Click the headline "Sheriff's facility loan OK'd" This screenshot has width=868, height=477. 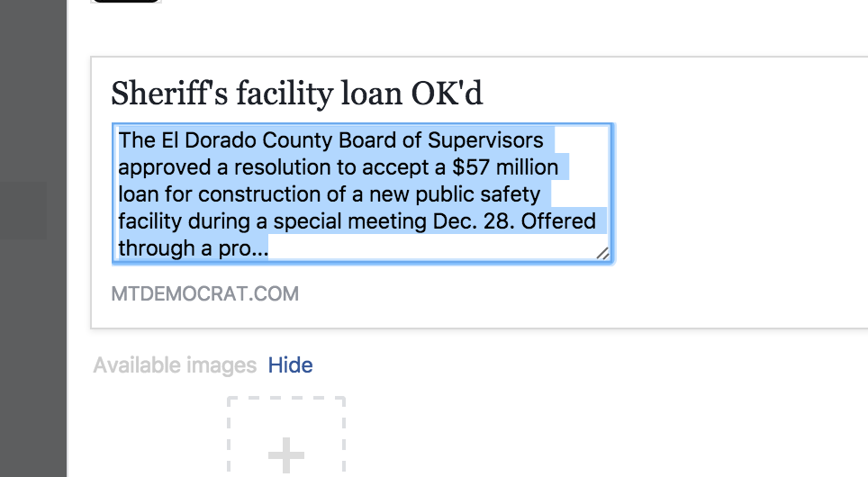pos(303,94)
